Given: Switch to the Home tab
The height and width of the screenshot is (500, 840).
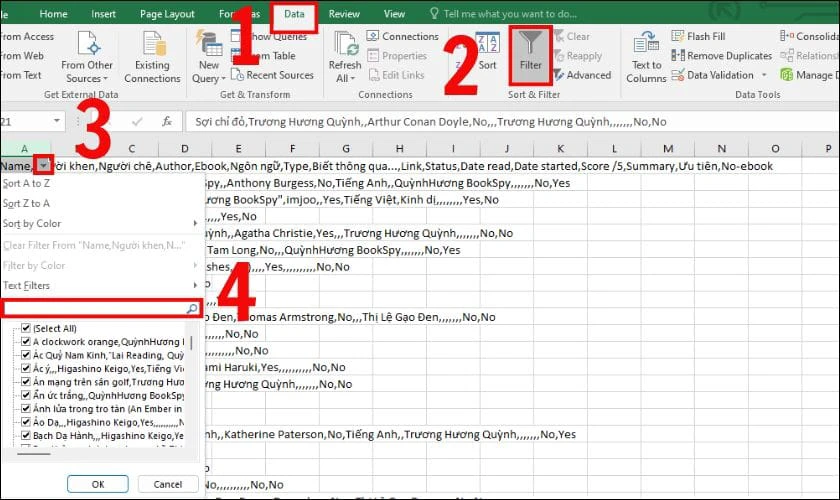Looking at the screenshot, I should [x=54, y=14].
